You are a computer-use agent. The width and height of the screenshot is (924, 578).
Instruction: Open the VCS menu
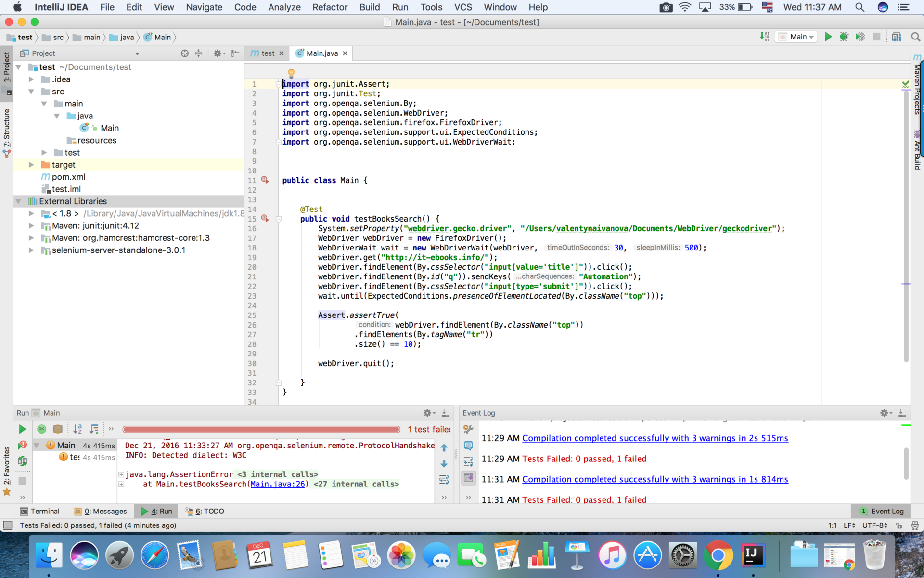(x=462, y=7)
